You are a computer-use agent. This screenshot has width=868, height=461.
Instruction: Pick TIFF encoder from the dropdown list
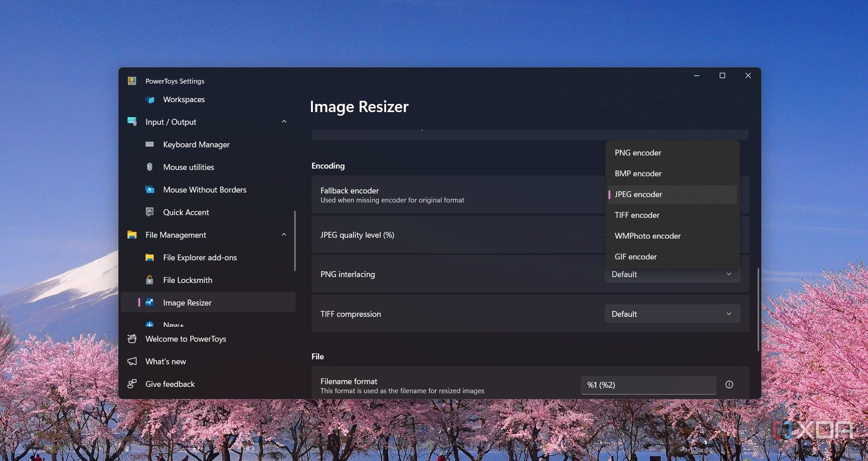click(x=672, y=215)
